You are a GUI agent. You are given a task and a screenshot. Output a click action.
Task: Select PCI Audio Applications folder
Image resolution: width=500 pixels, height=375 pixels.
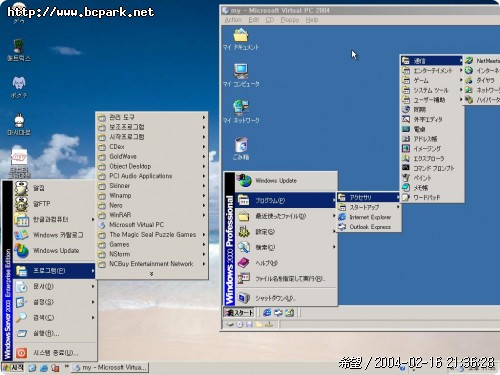coord(152,176)
